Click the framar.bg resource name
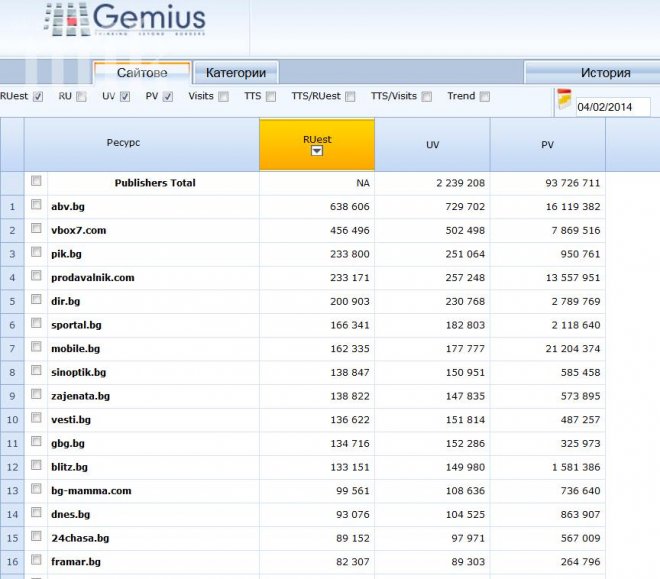 click(x=76, y=562)
